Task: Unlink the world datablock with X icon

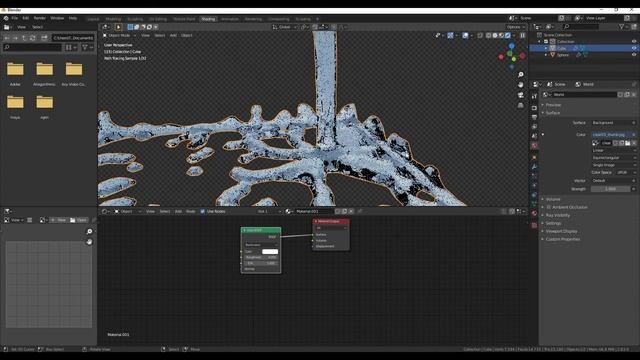Action: click(x=633, y=95)
